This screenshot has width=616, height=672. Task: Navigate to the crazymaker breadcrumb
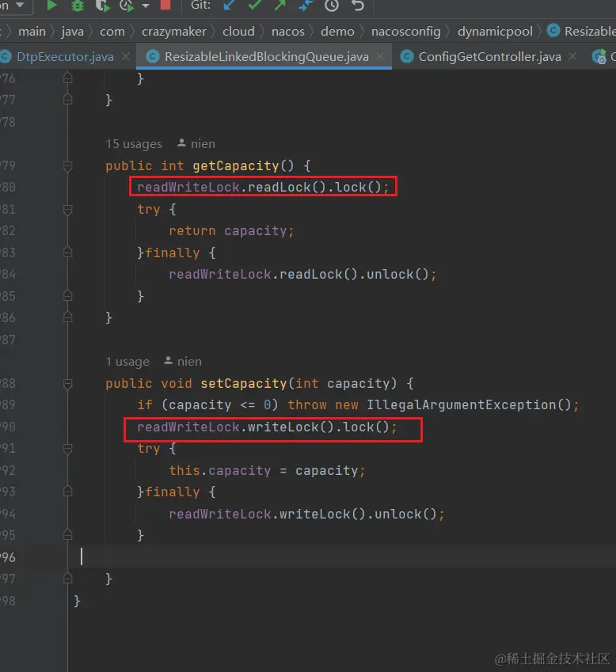coord(173,32)
